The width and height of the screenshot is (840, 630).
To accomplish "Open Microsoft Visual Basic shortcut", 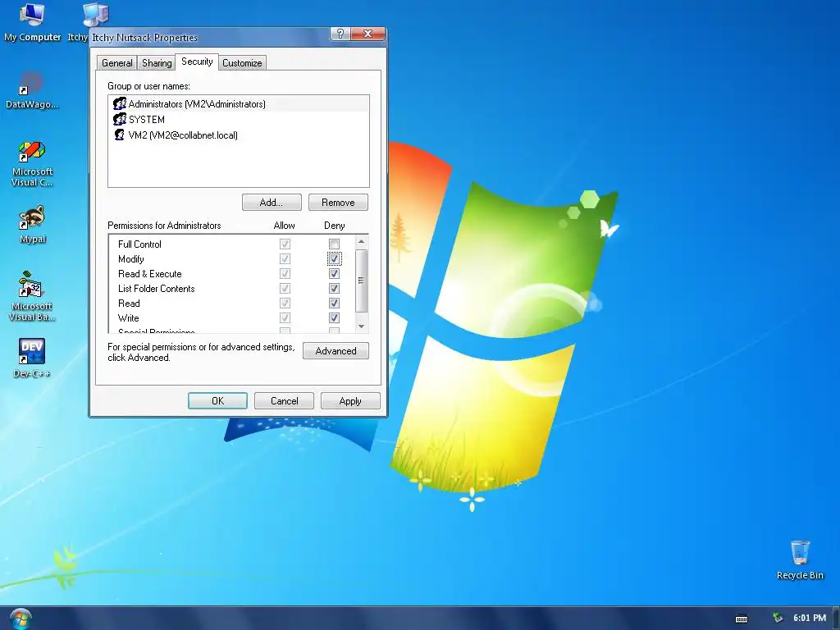I will (x=32, y=296).
